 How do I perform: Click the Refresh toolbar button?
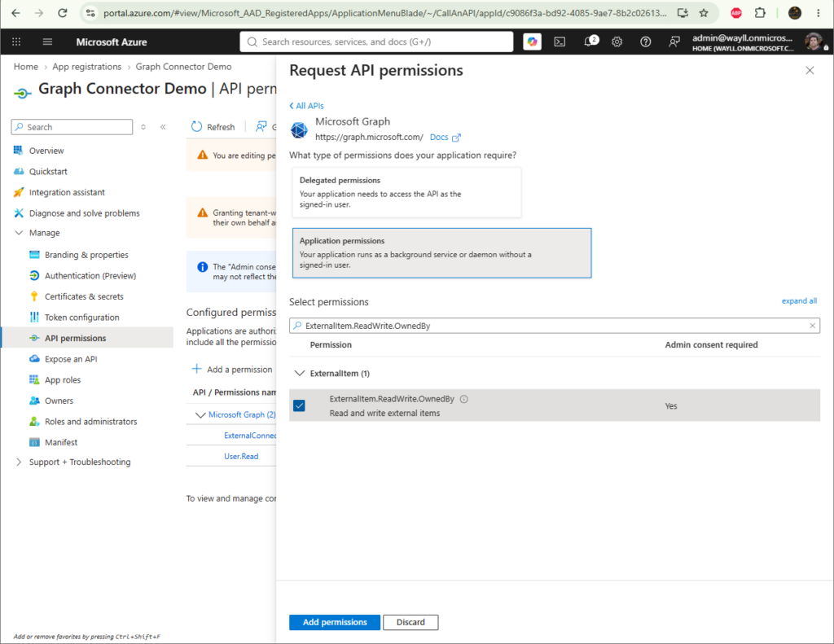[x=213, y=126]
